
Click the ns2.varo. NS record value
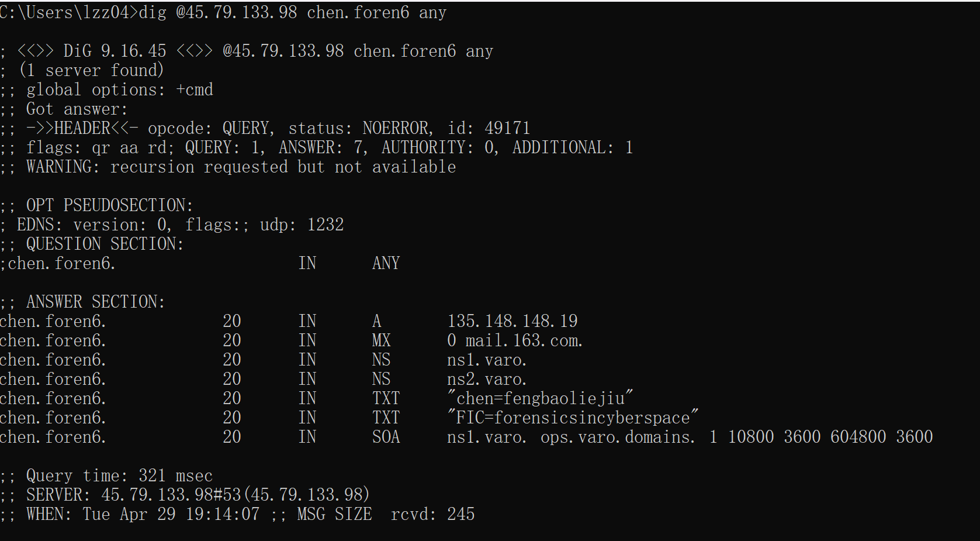[487, 379]
